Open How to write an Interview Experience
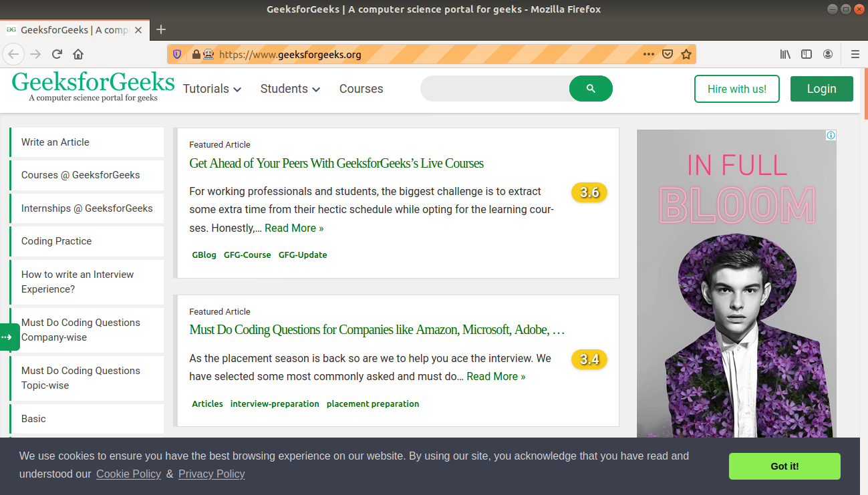 click(x=87, y=282)
